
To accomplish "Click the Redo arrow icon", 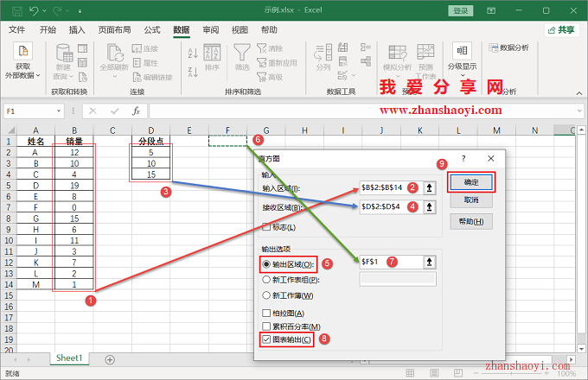I will 57,11.
